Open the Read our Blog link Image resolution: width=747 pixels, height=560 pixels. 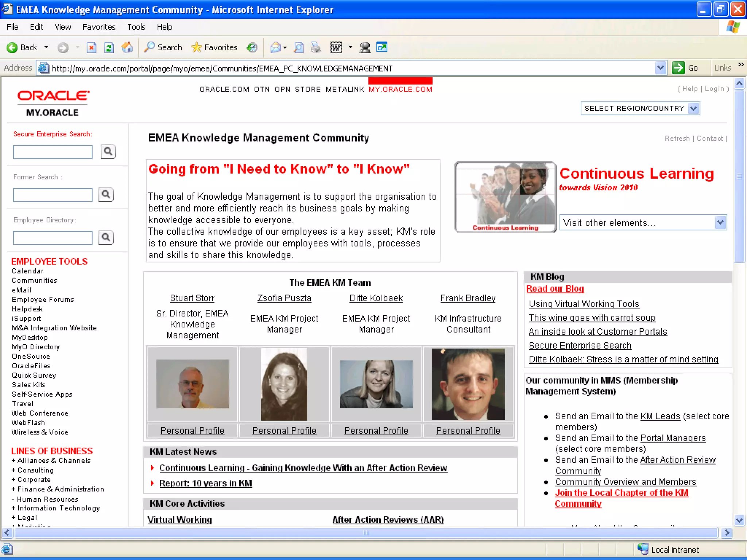click(x=555, y=289)
